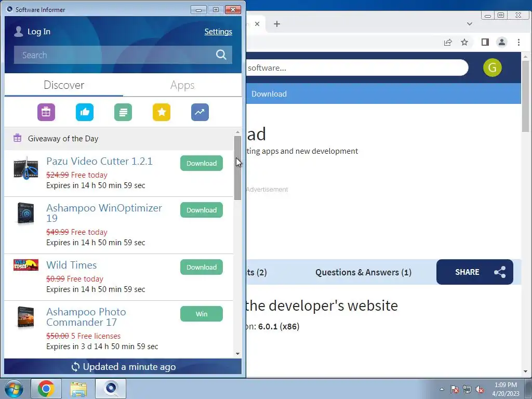The image size is (532, 399).
Task: Click Software Informer taskbar icon
Action: pyautogui.click(x=111, y=389)
